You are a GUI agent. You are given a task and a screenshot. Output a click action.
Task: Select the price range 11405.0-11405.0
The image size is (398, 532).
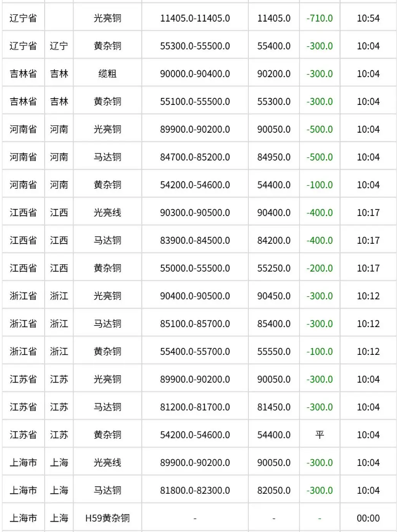click(195, 18)
